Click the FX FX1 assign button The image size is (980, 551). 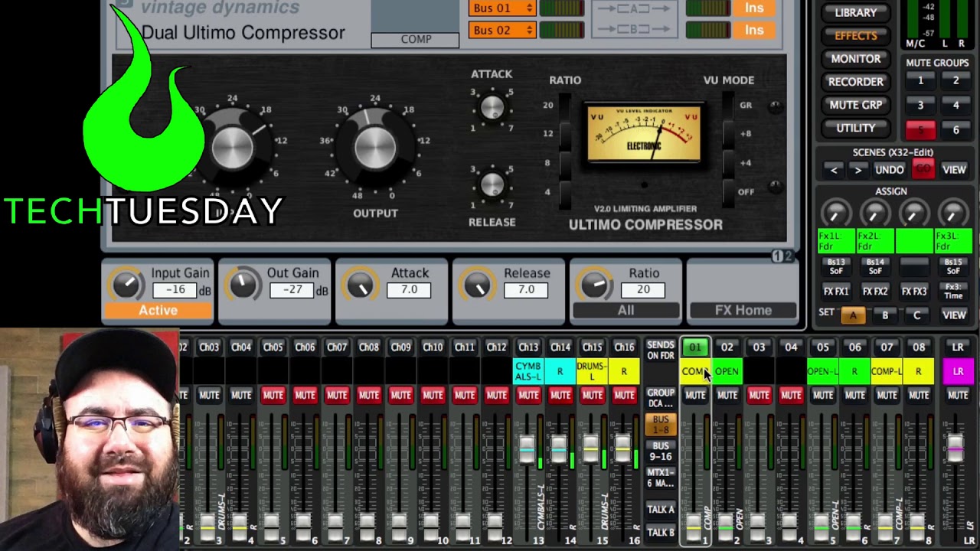pos(836,292)
